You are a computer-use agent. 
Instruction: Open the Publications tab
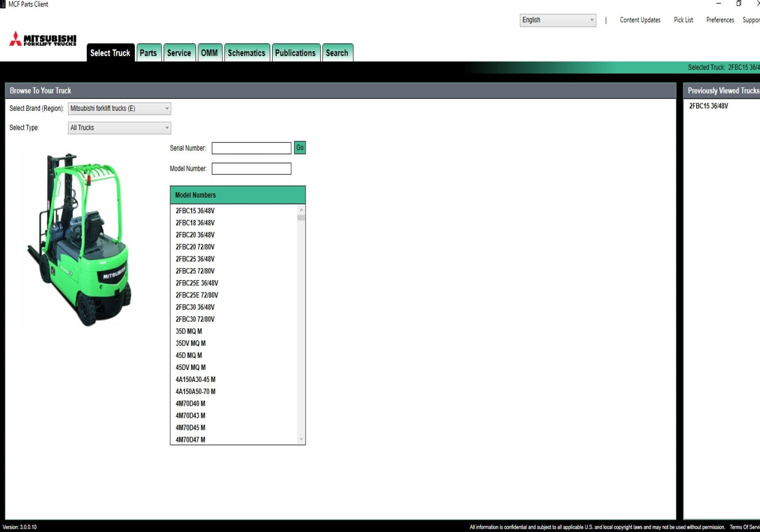[295, 53]
